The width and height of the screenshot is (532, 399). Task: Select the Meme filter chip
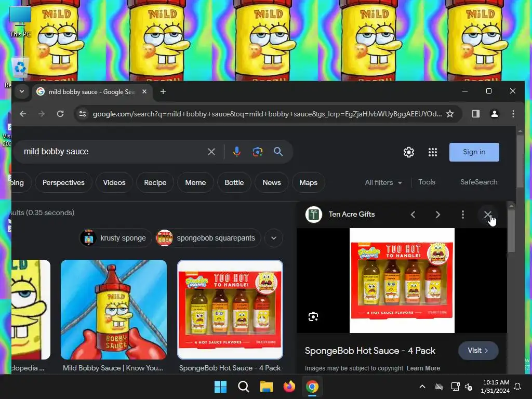[x=195, y=182]
